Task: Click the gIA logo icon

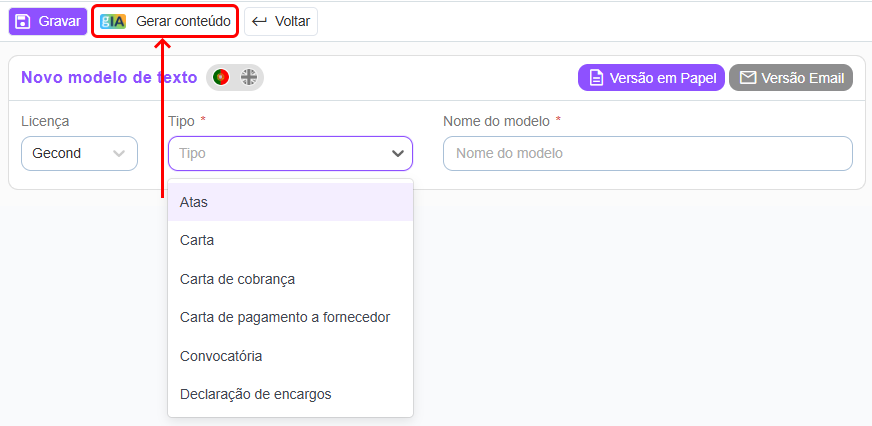Action: pos(113,21)
